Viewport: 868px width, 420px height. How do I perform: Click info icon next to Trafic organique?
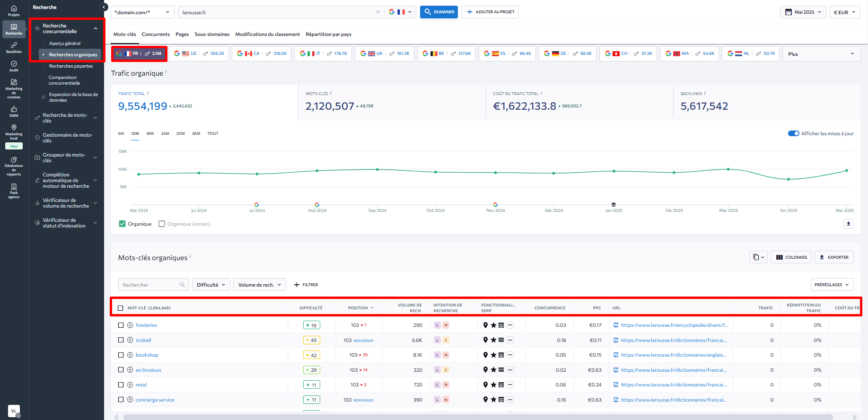pos(166,72)
